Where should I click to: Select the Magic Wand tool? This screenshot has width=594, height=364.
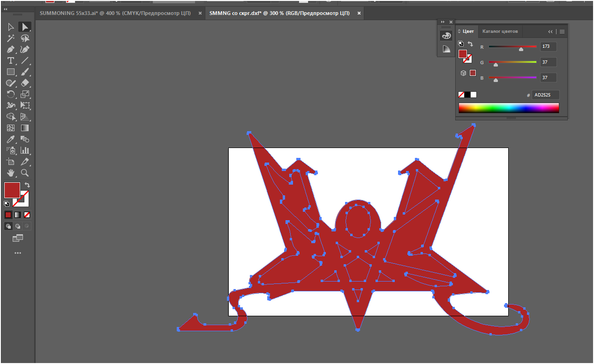click(10, 38)
